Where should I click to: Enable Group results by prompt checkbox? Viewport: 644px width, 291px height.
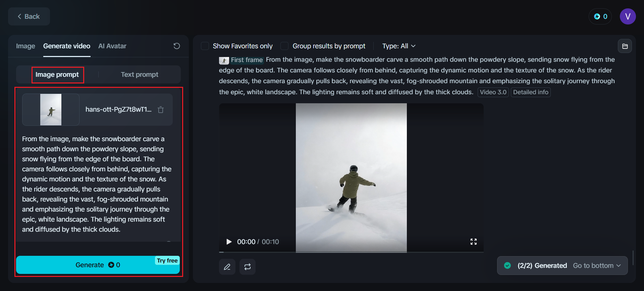[x=284, y=46]
